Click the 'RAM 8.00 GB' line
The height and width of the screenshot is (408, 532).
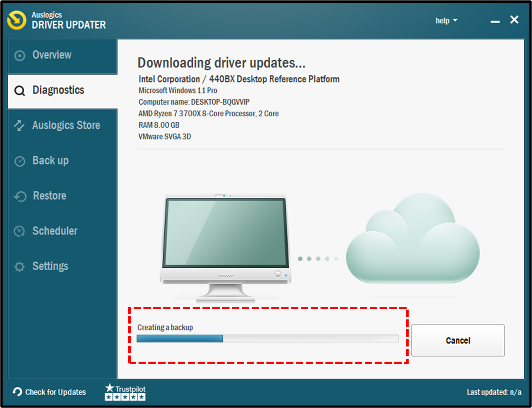[159, 125]
